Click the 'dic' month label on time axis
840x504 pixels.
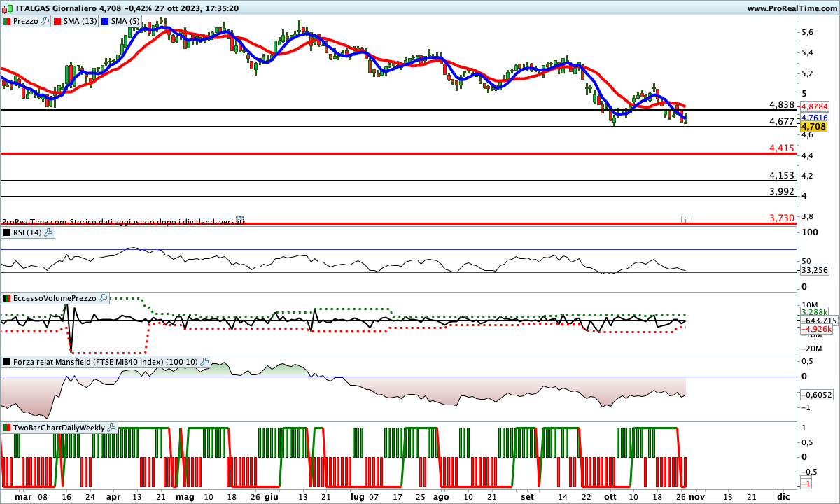point(783,496)
